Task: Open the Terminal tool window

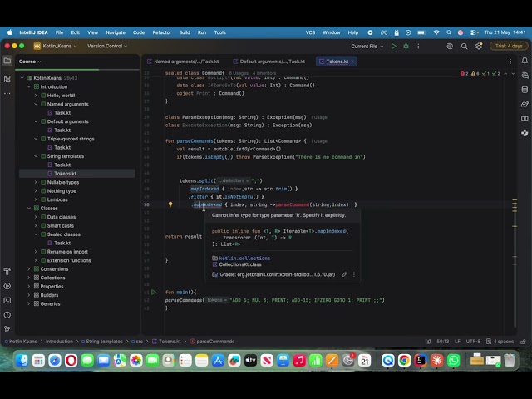Action: (x=7, y=301)
